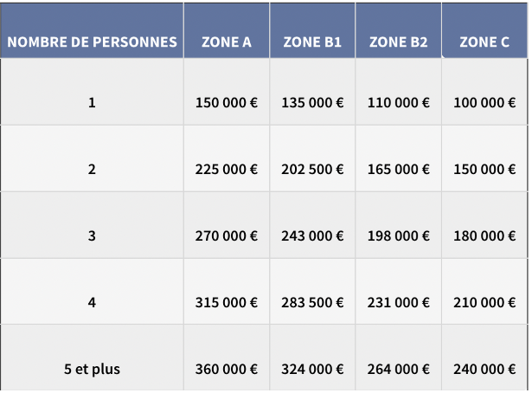Select the 150 000 € cell in Zone A

[227, 103]
